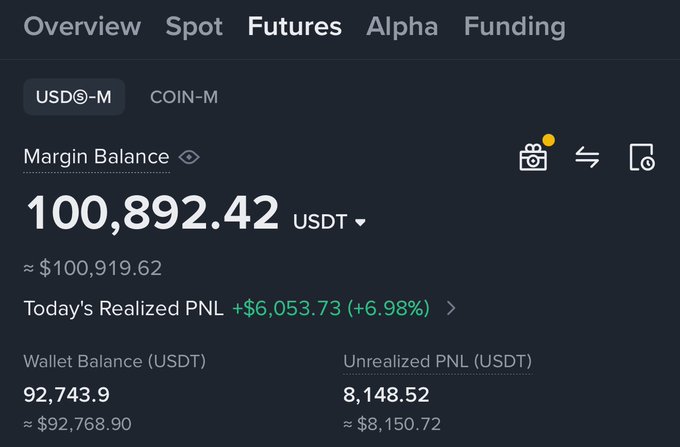Tap the Today's Realized PNL label

(x=122, y=308)
